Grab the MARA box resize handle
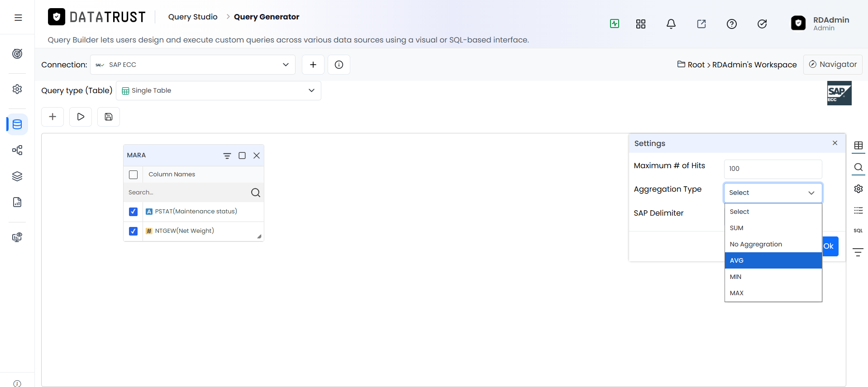Image resolution: width=868 pixels, height=387 pixels. [x=259, y=236]
